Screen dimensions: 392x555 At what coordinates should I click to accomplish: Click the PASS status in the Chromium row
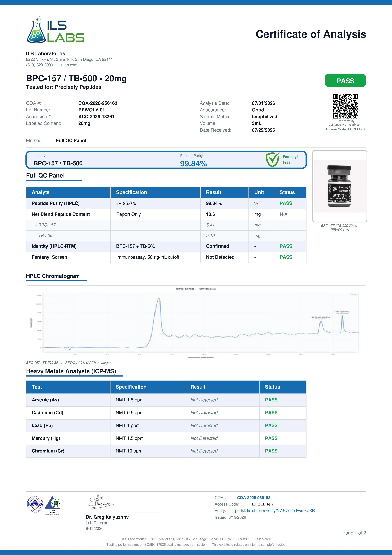(x=271, y=451)
